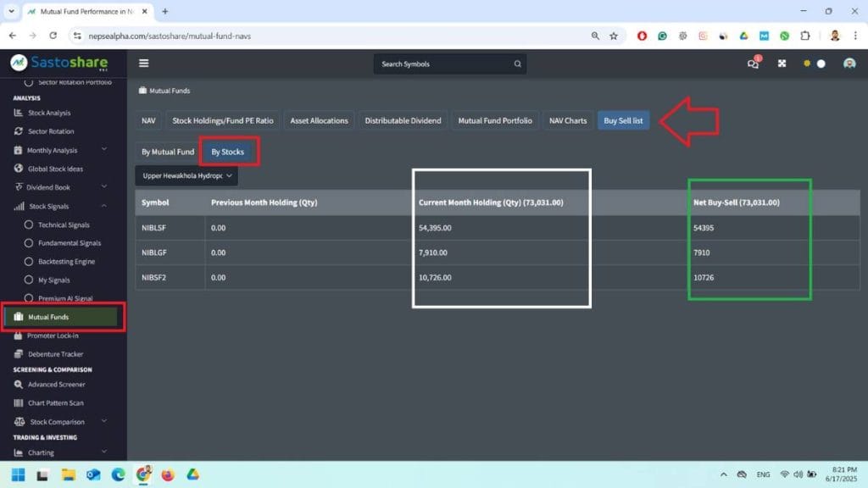Switch to By Mutual Fund view

168,152
